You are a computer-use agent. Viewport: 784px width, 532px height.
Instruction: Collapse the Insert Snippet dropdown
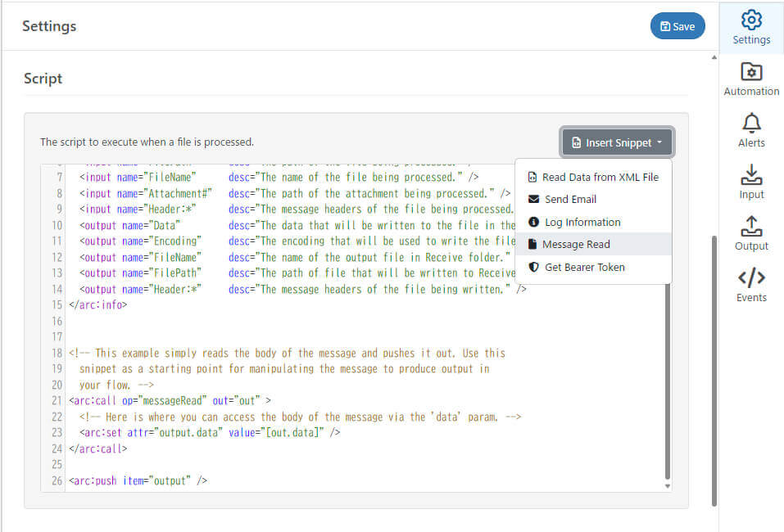point(617,142)
